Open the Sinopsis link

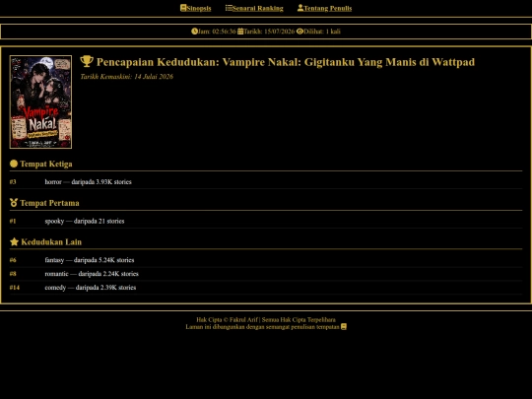(x=196, y=8)
